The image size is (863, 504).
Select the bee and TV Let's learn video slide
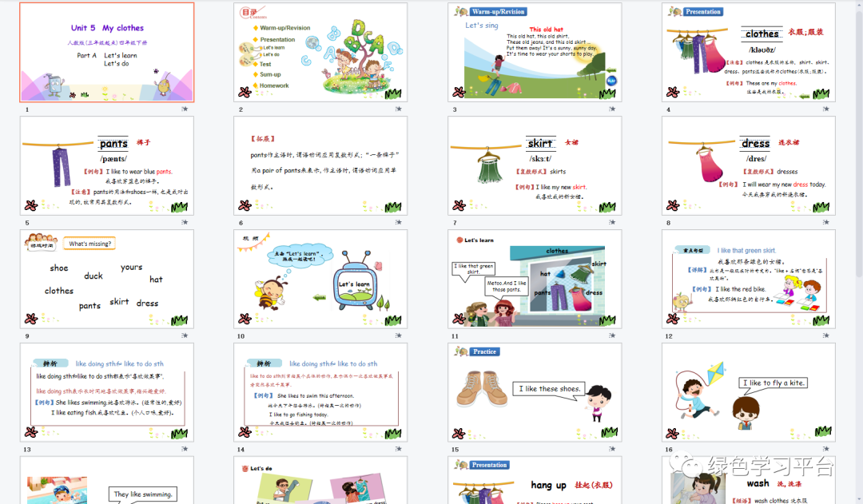(320, 279)
